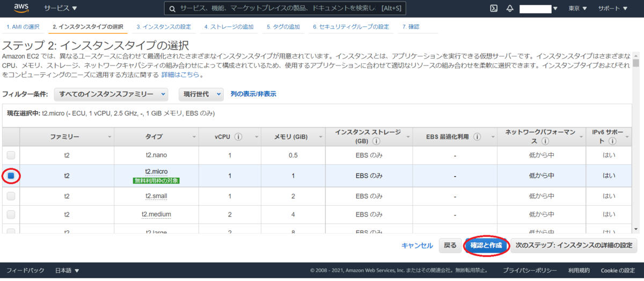Click the 戻る back button
This screenshot has height=281, width=644.
coord(450,246)
